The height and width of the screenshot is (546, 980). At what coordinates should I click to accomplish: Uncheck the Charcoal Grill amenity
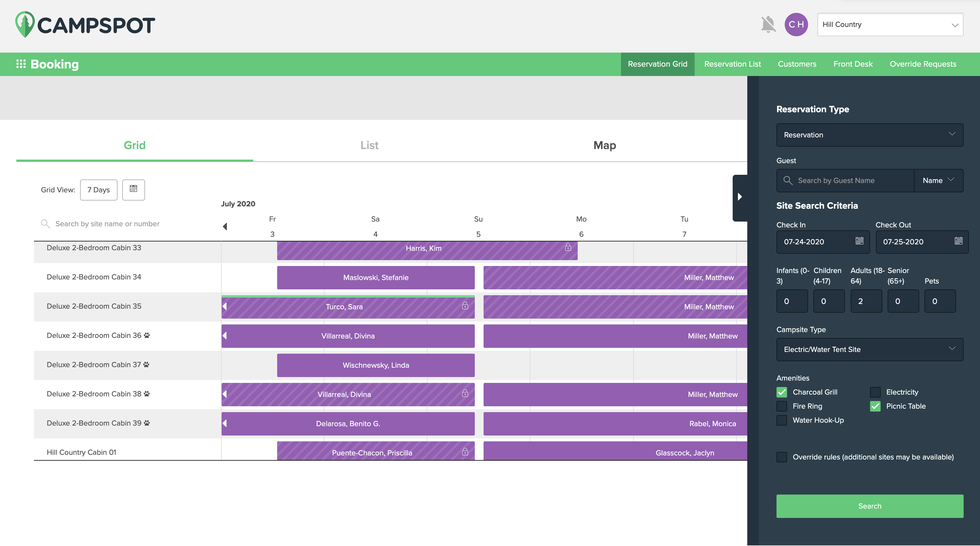pyautogui.click(x=782, y=392)
